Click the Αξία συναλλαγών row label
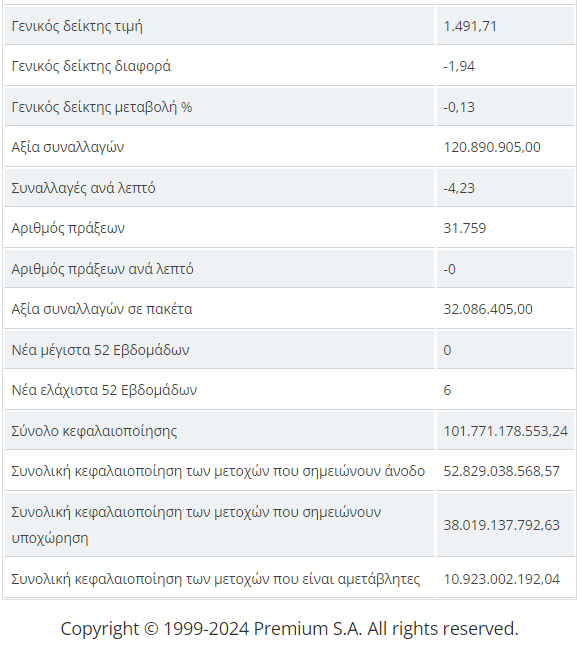 point(67,147)
